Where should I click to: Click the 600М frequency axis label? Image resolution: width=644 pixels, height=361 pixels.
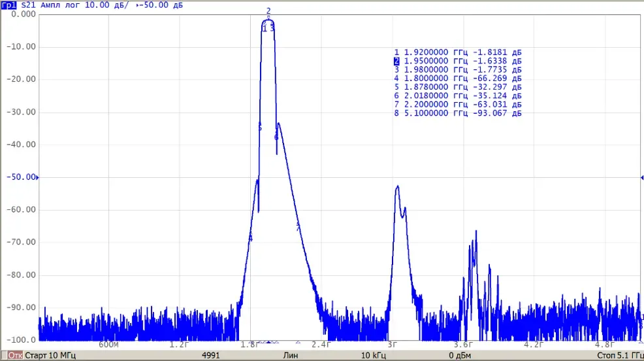[108, 345]
